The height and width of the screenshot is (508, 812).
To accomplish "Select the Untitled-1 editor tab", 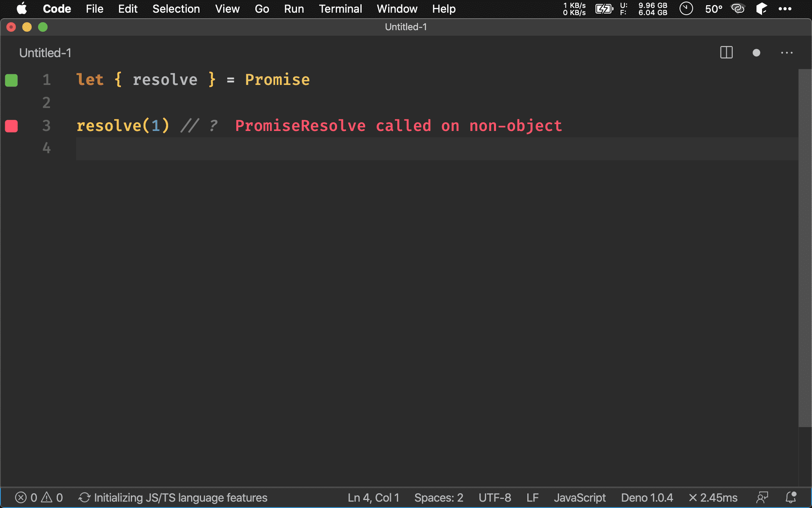I will [45, 53].
